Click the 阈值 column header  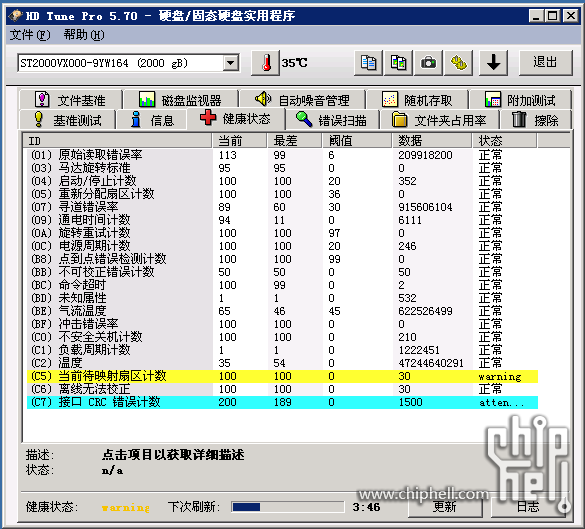[x=357, y=141]
